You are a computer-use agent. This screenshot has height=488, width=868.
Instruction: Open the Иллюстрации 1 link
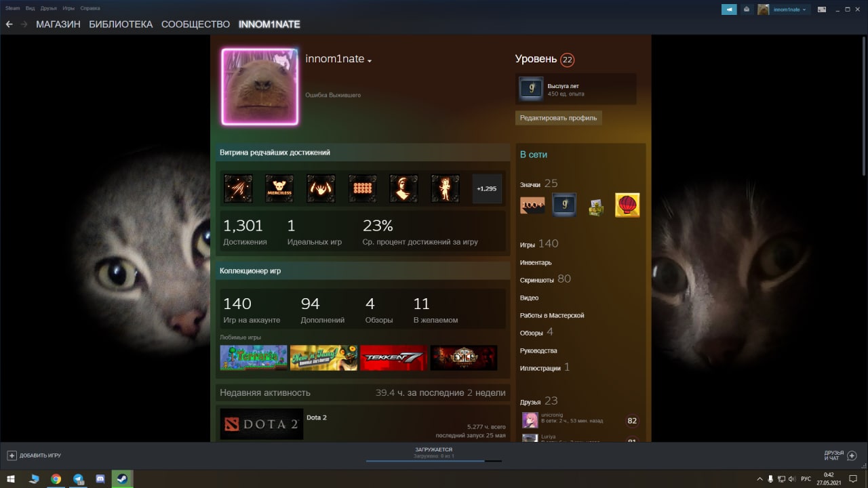coord(545,367)
